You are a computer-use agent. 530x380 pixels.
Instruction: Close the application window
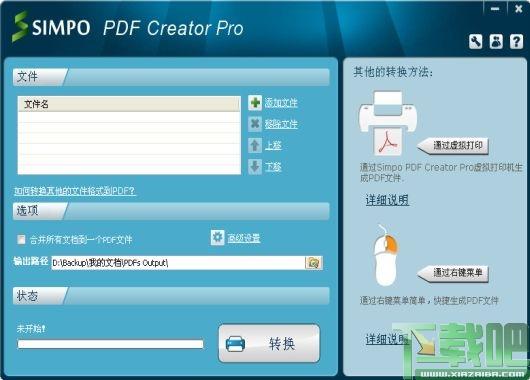(x=519, y=9)
